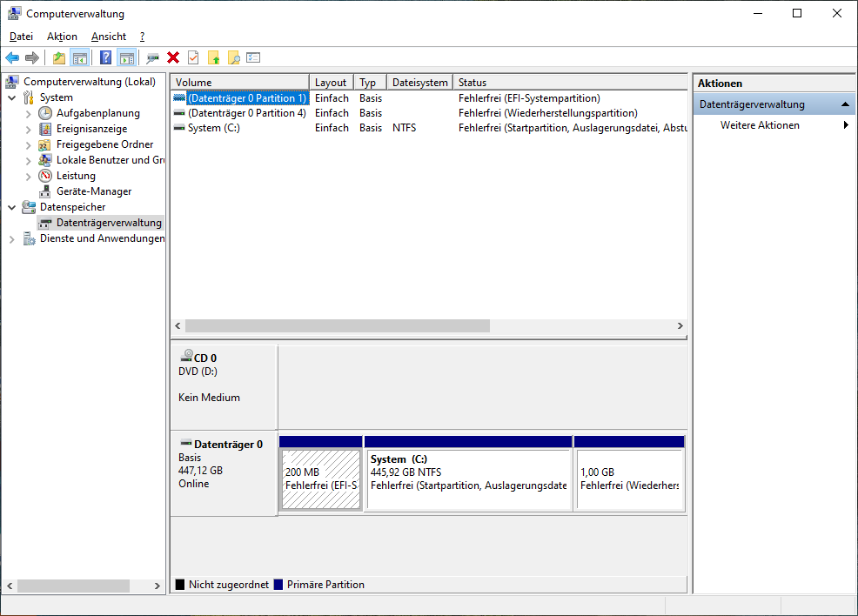This screenshot has height=616, width=858.
Task: Toggle the console tree show/hide icon
Action: [x=80, y=57]
